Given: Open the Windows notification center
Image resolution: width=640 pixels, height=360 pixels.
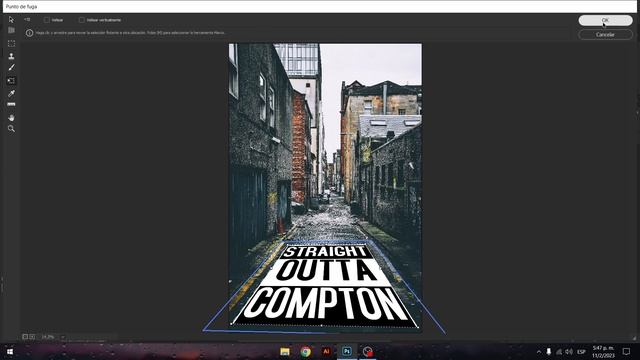Looking at the screenshot, I should [627, 352].
